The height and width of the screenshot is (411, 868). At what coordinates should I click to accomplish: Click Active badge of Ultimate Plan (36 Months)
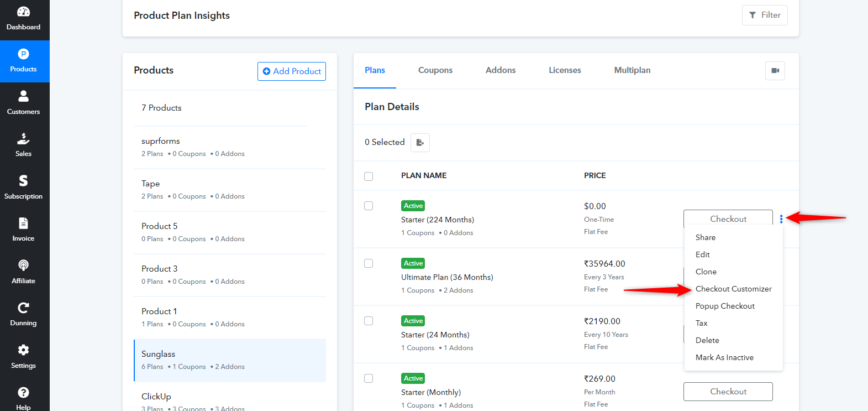413,263
